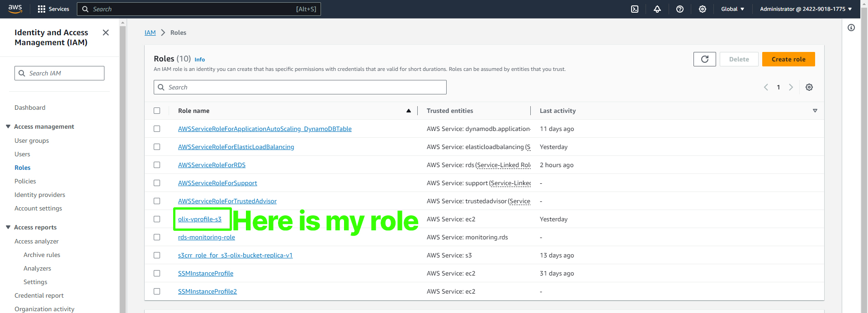The height and width of the screenshot is (313, 868).
Task: Click the Delete button
Action: coord(739,59)
